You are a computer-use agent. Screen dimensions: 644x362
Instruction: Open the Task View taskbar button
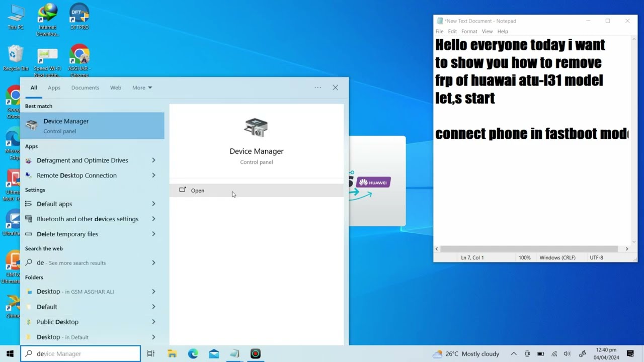(x=151, y=354)
